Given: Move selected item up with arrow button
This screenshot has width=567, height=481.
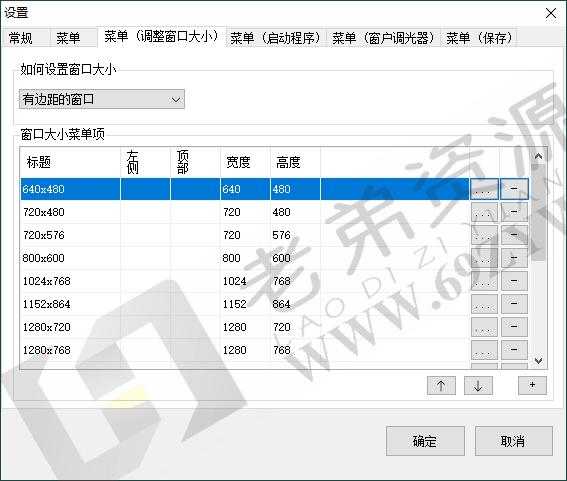Looking at the screenshot, I should point(441,385).
